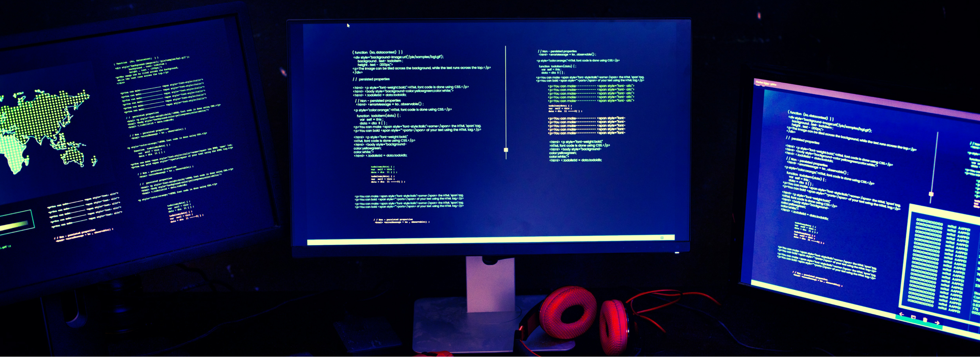Click the small icon on center monitor's bottom bar
The image size is (980, 357).
click(x=662, y=238)
